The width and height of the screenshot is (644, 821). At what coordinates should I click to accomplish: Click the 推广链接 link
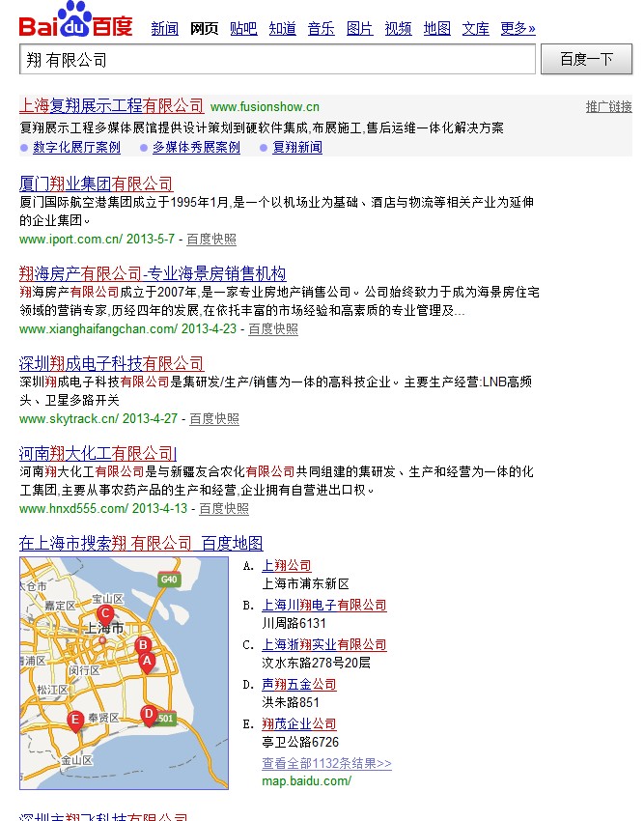(609, 107)
